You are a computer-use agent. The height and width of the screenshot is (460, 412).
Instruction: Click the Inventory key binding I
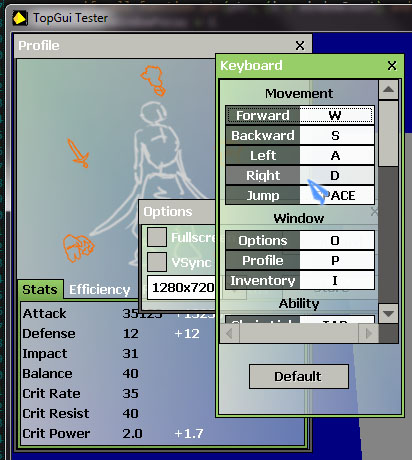click(x=337, y=280)
